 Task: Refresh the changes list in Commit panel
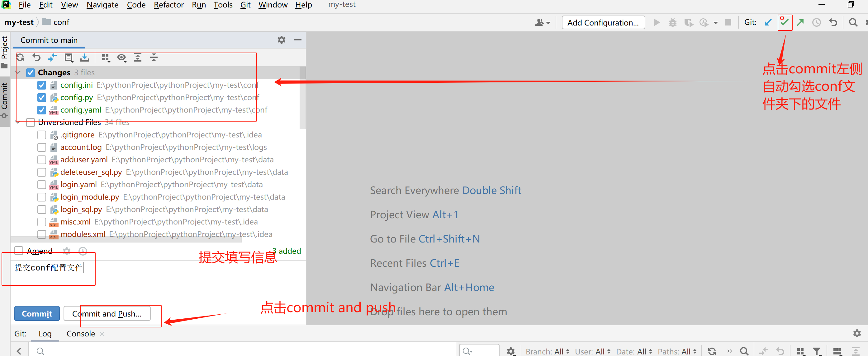tap(20, 58)
